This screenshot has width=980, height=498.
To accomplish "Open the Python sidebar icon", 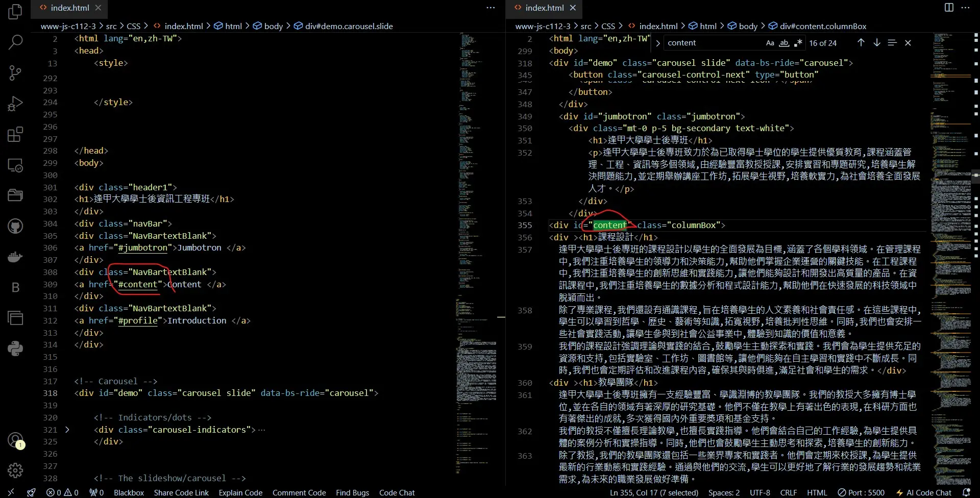I will point(15,348).
